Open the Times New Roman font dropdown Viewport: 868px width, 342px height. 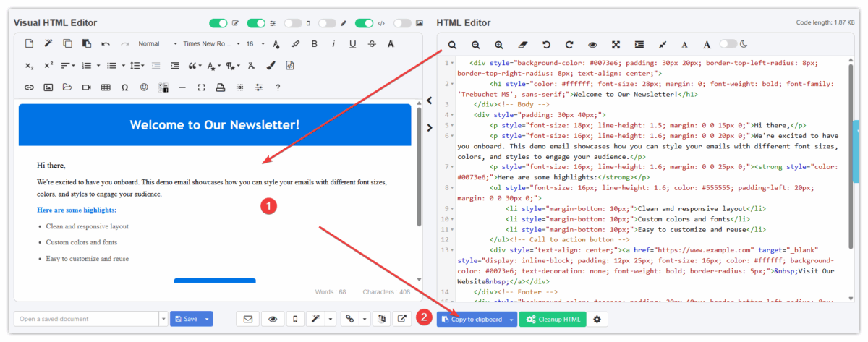coord(211,44)
